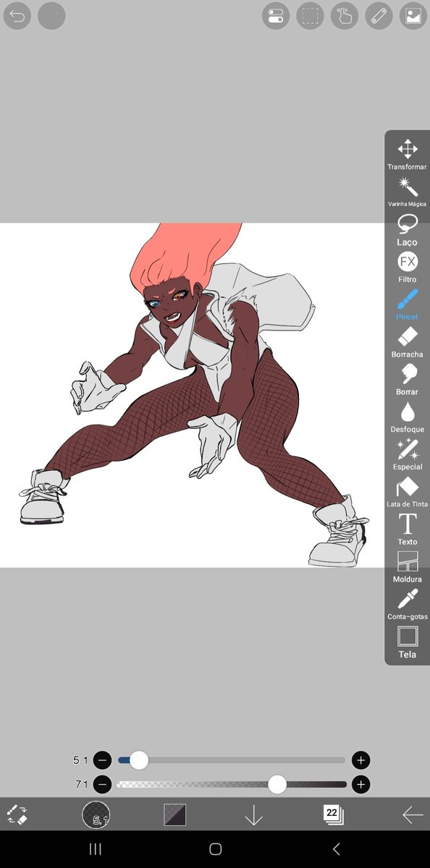
Task: Open the reference image icon
Action: pos(413,16)
